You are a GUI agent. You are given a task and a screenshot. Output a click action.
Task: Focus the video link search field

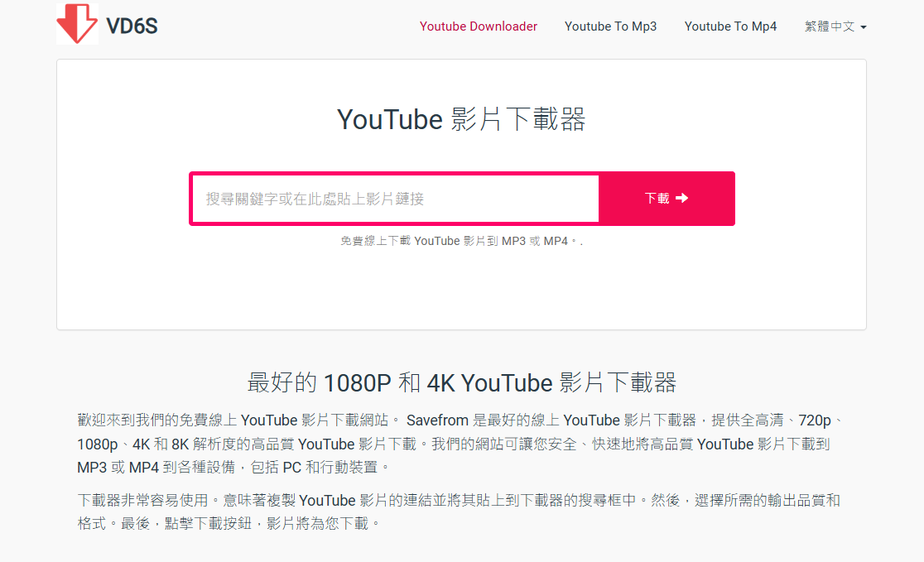tap(396, 199)
